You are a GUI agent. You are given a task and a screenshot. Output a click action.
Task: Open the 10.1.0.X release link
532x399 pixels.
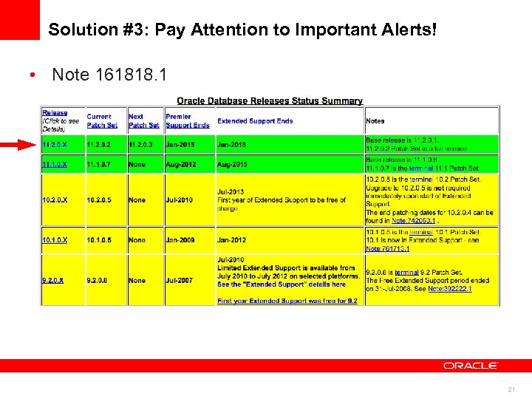[55, 240]
